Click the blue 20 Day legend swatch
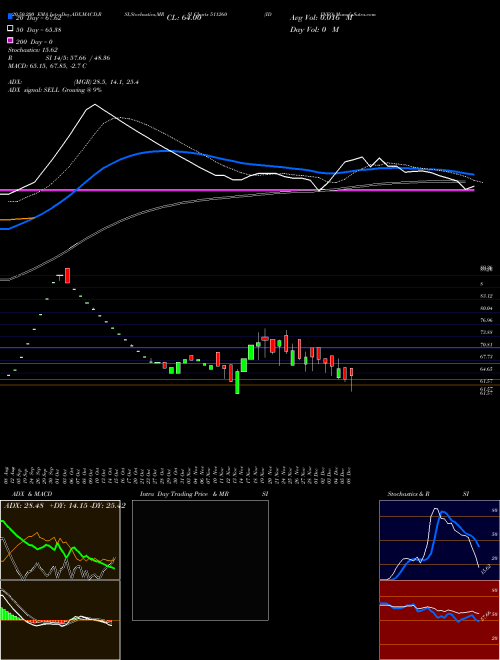This screenshot has width=500, height=660. (10, 17)
